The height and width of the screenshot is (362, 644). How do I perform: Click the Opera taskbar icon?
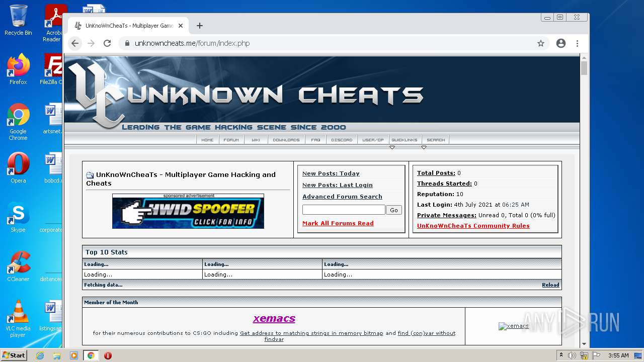(108, 355)
